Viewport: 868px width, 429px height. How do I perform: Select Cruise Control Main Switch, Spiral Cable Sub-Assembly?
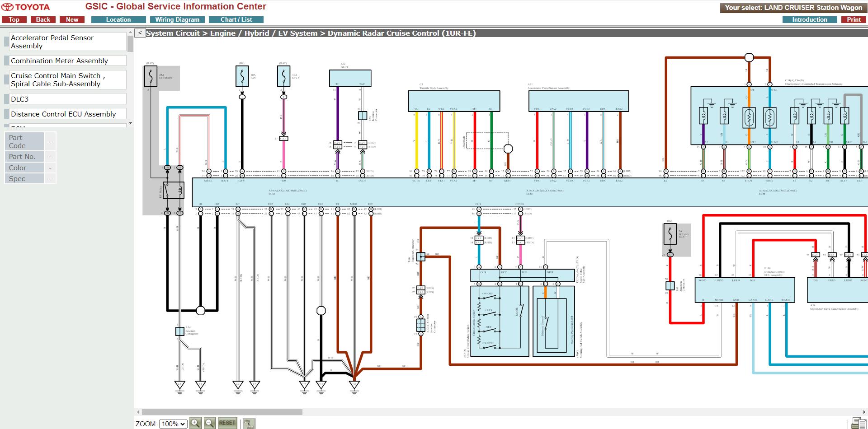coord(68,79)
